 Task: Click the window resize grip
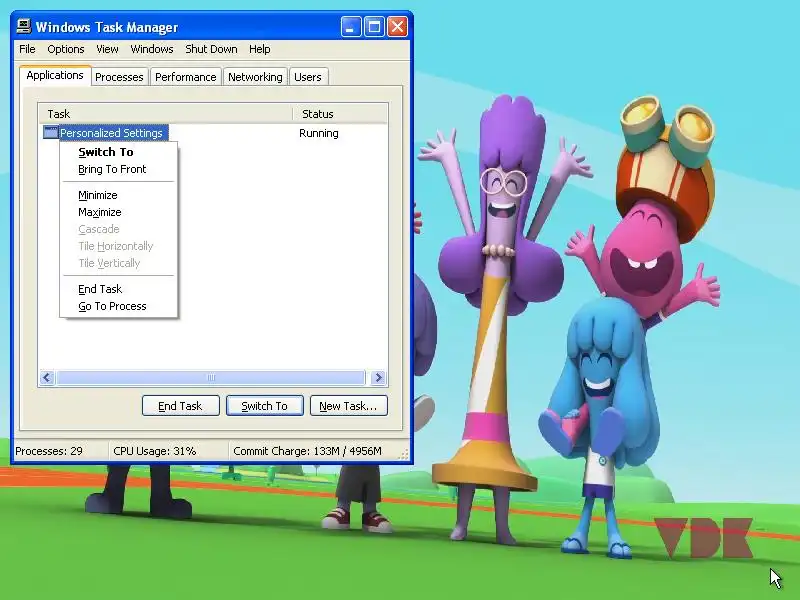coord(404,454)
